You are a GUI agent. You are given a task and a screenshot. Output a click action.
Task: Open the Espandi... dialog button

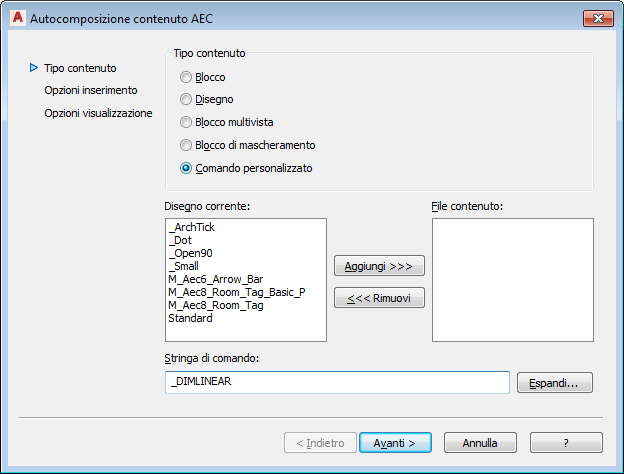(555, 382)
